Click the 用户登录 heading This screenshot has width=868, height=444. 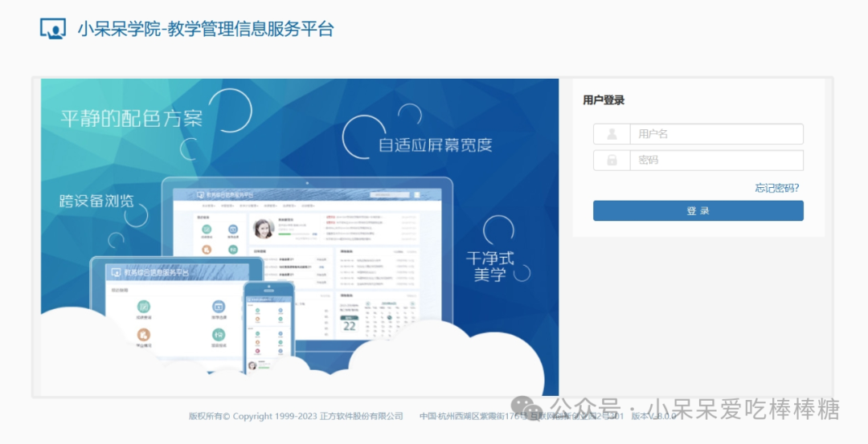[x=604, y=100]
